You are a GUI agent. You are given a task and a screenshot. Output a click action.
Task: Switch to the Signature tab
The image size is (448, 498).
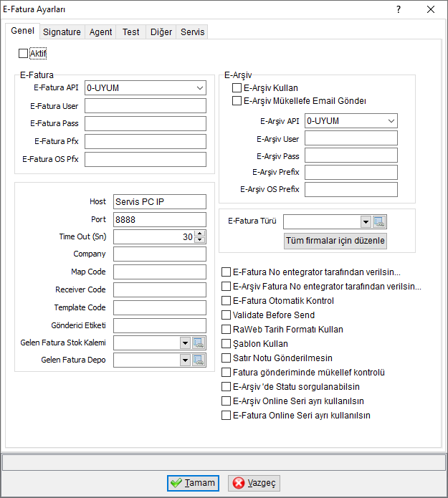point(62,32)
